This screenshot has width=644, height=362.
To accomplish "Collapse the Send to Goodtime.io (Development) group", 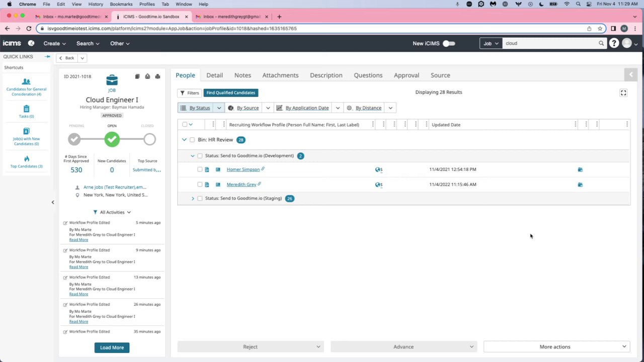I will (193, 156).
